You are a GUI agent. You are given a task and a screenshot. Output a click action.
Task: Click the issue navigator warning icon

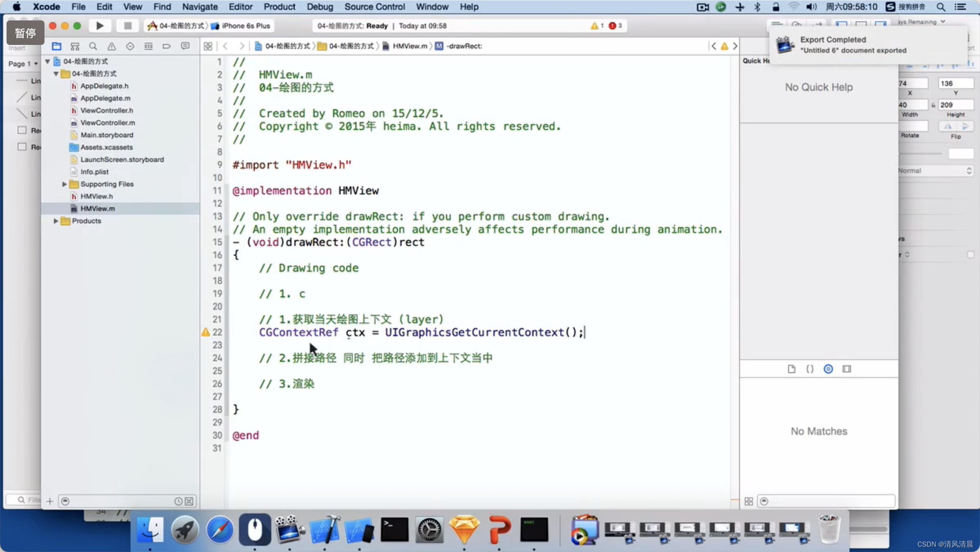pos(112,46)
